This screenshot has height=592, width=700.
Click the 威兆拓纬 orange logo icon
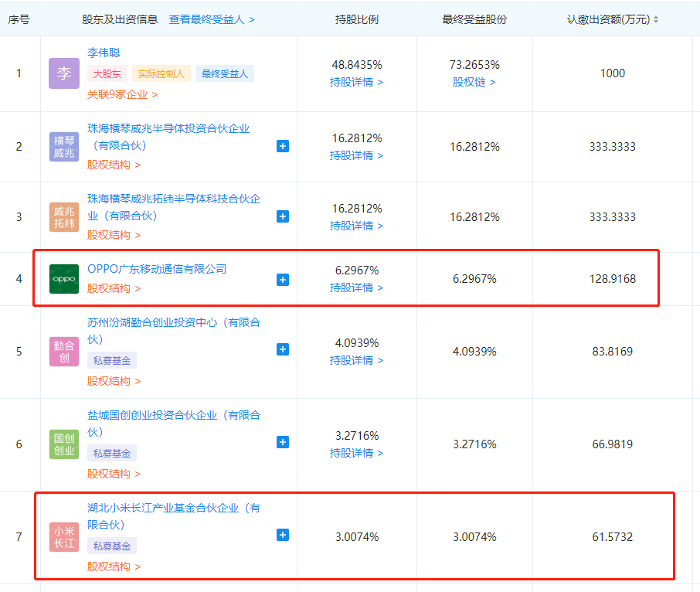click(x=63, y=217)
